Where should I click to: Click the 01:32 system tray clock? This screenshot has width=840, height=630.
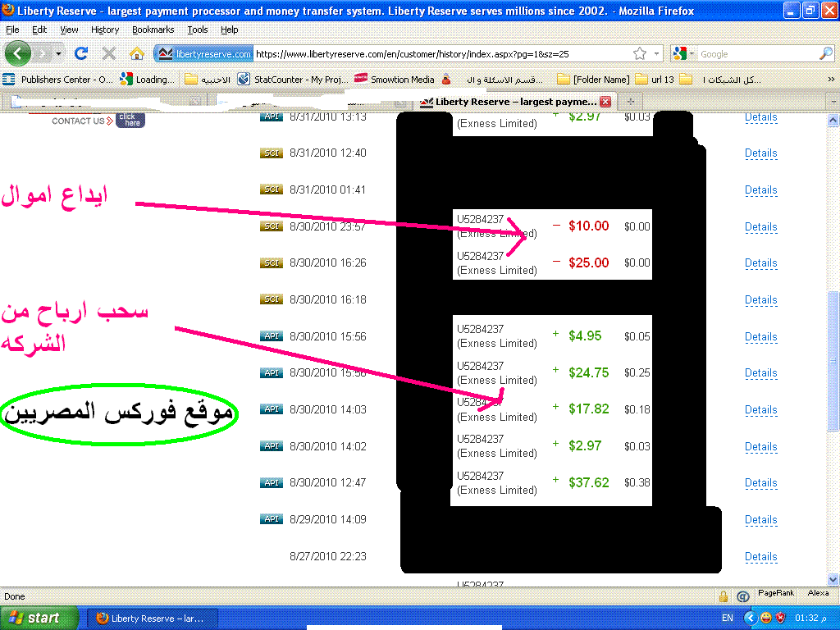tap(810, 619)
